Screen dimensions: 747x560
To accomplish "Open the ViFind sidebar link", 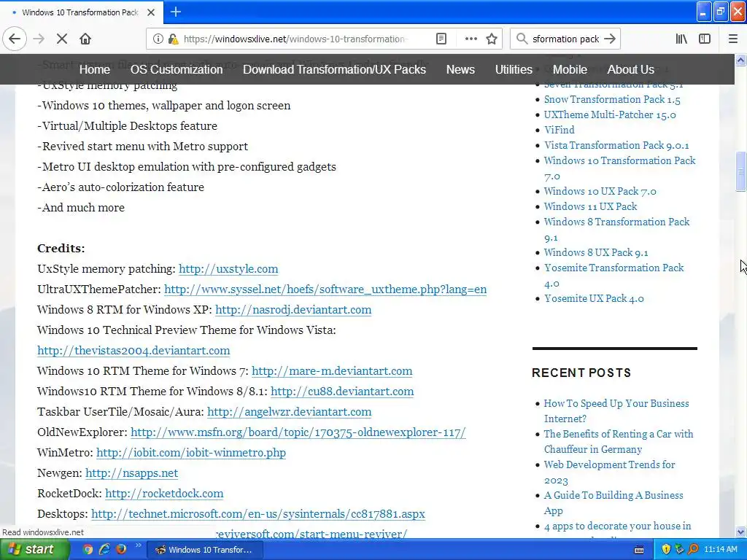I will [x=559, y=130].
